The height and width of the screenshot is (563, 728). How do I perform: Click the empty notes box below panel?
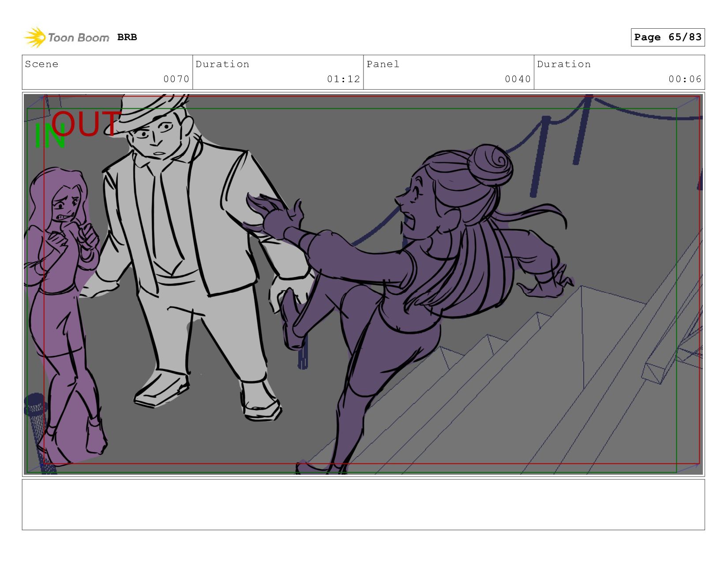(x=363, y=505)
